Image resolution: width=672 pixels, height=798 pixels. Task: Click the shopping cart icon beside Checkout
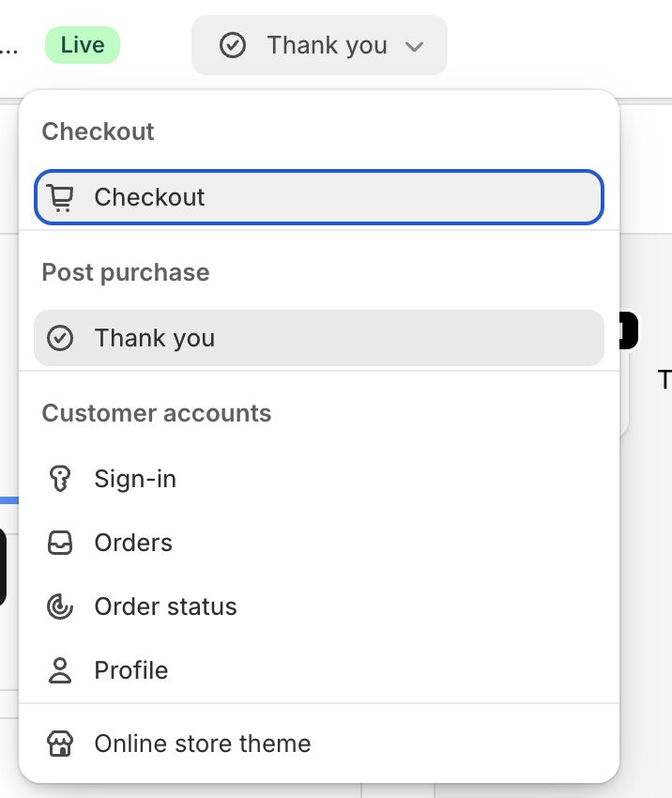pos(60,197)
